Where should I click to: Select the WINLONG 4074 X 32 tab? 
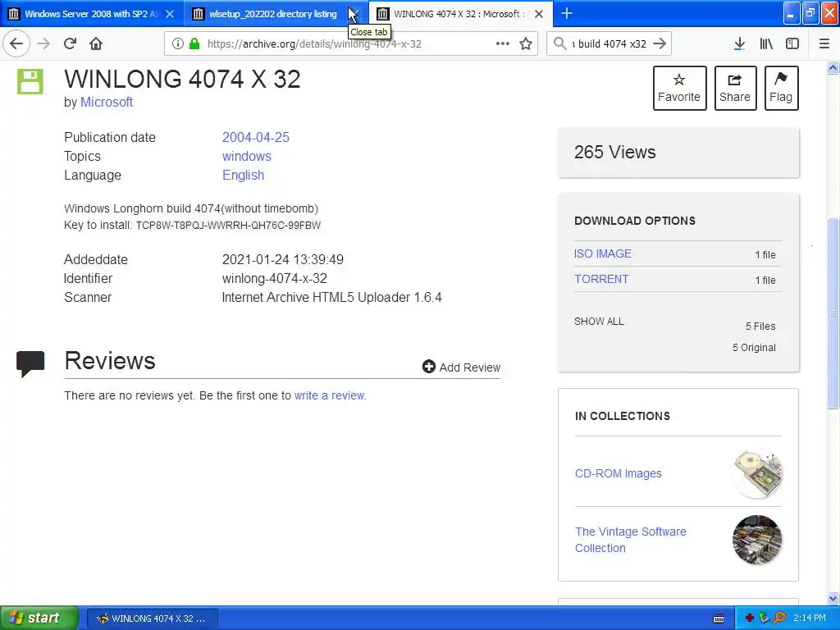459,13
